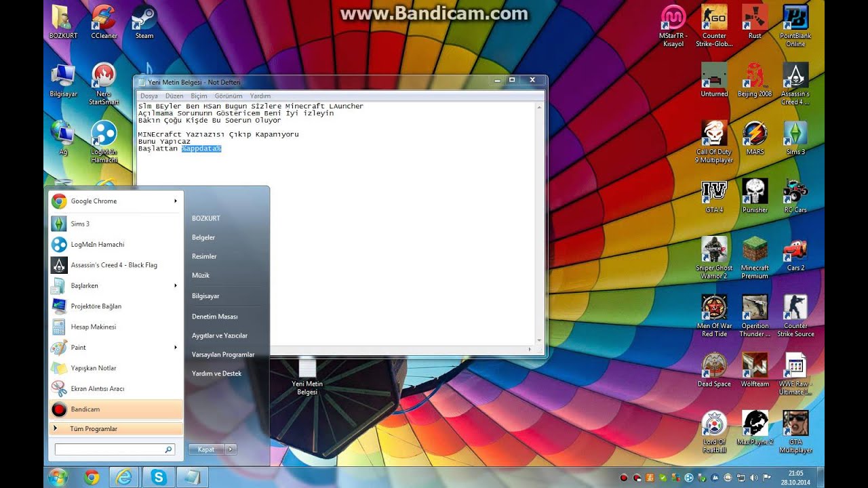
Task: Select the Sniper Ghost Warrior 2 icon
Action: point(714,258)
